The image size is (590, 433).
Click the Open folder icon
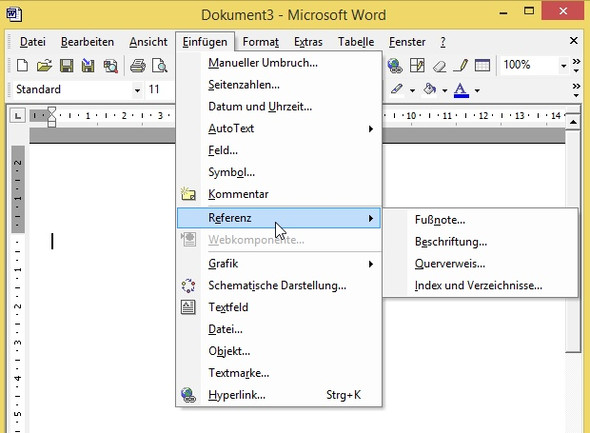click(x=44, y=65)
